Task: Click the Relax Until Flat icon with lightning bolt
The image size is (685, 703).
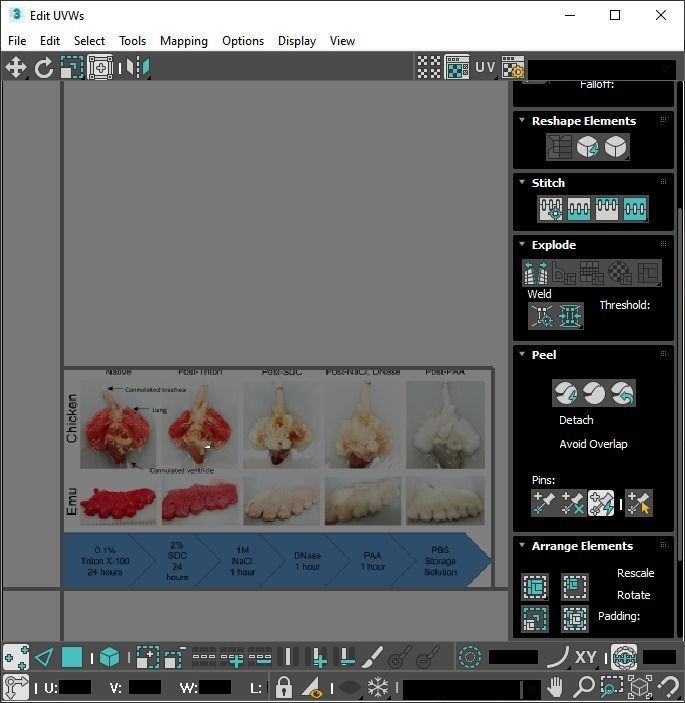Action: [x=587, y=147]
